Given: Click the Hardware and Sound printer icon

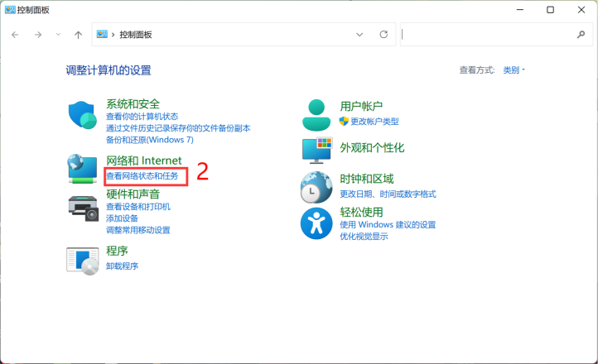Looking at the screenshot, I should coord(84,208).
